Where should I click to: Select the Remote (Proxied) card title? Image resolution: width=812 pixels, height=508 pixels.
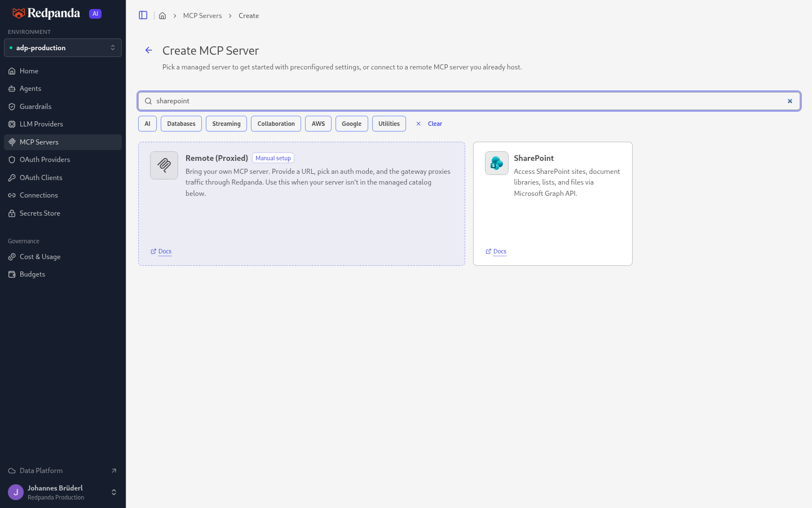tap(217, 158)
